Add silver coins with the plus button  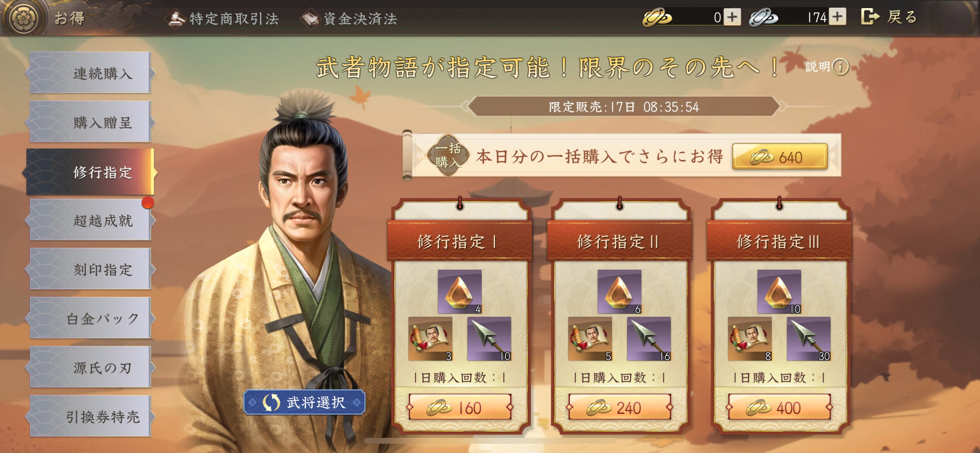coord(837,17)
